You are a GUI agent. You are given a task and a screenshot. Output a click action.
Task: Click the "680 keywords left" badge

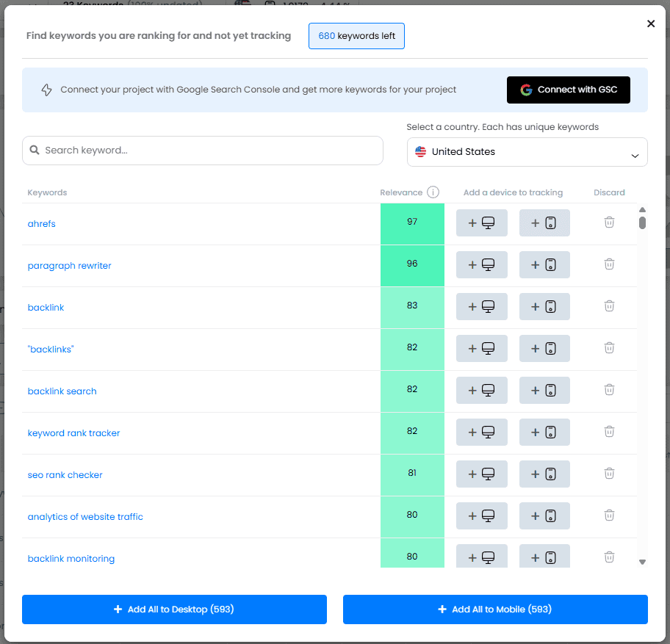[x=356, y=35]
